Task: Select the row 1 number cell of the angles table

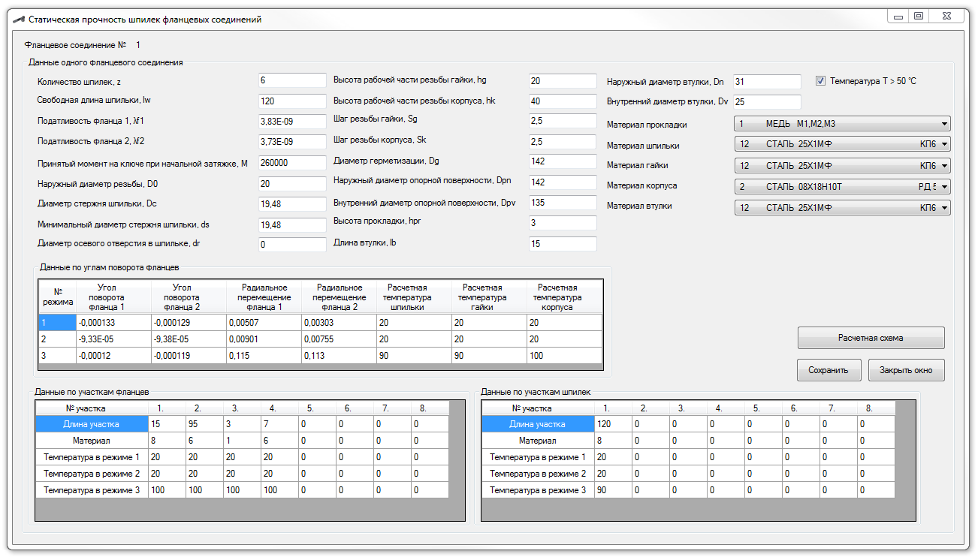Action: click(58, 323)
